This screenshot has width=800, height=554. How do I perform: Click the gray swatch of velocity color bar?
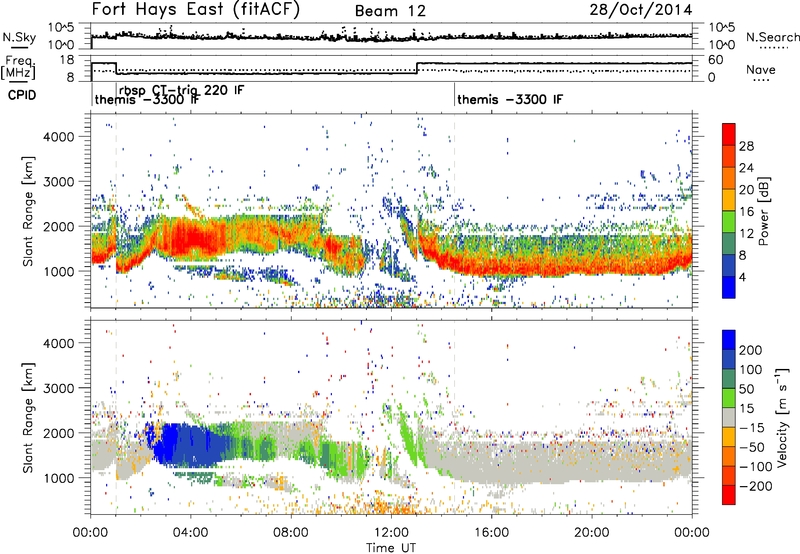[729, 417]
